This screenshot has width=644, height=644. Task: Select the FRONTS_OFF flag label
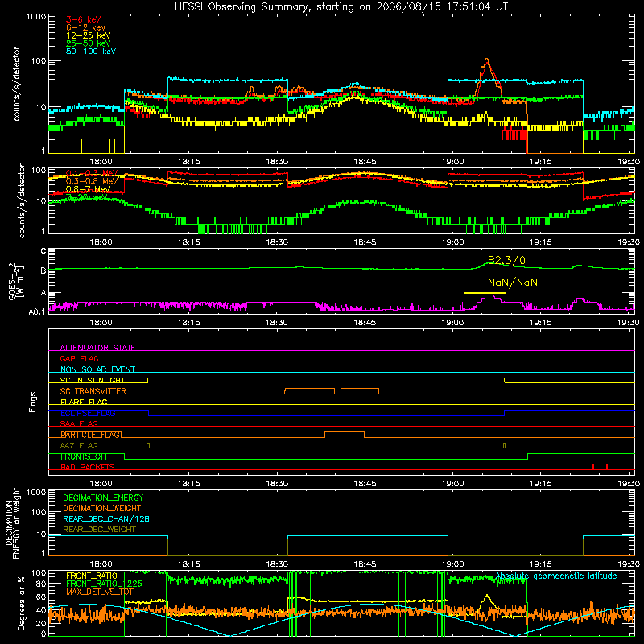coord(85,456)
